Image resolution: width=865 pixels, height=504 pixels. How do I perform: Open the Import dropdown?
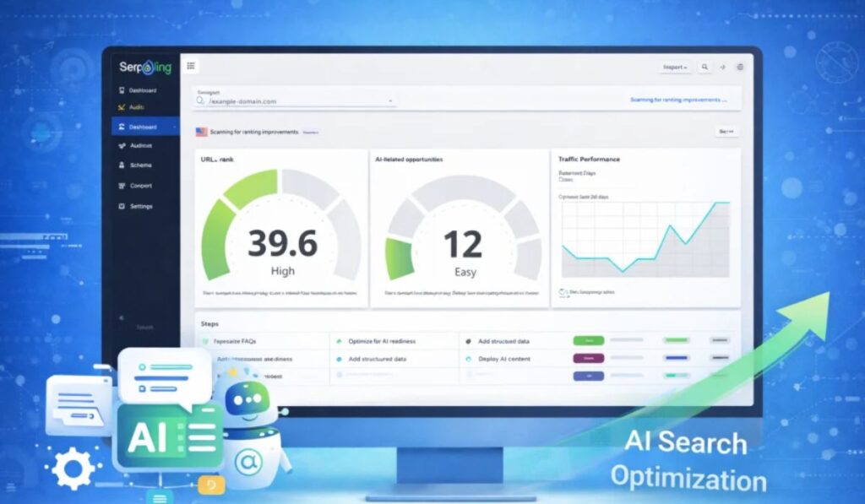coord(674,67)
